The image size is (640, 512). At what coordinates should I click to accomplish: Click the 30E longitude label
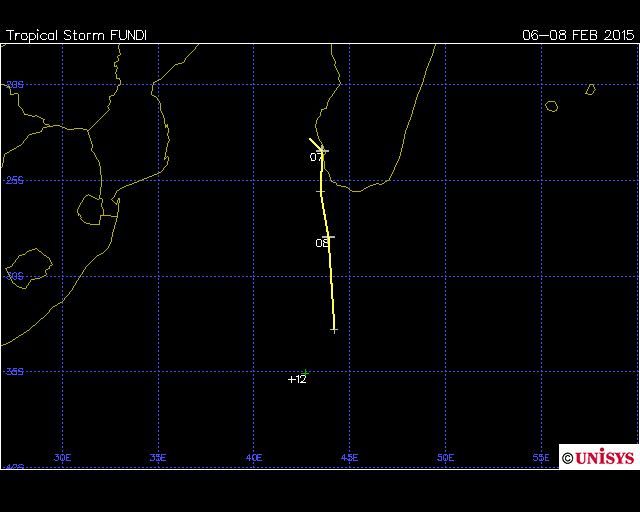62,457
